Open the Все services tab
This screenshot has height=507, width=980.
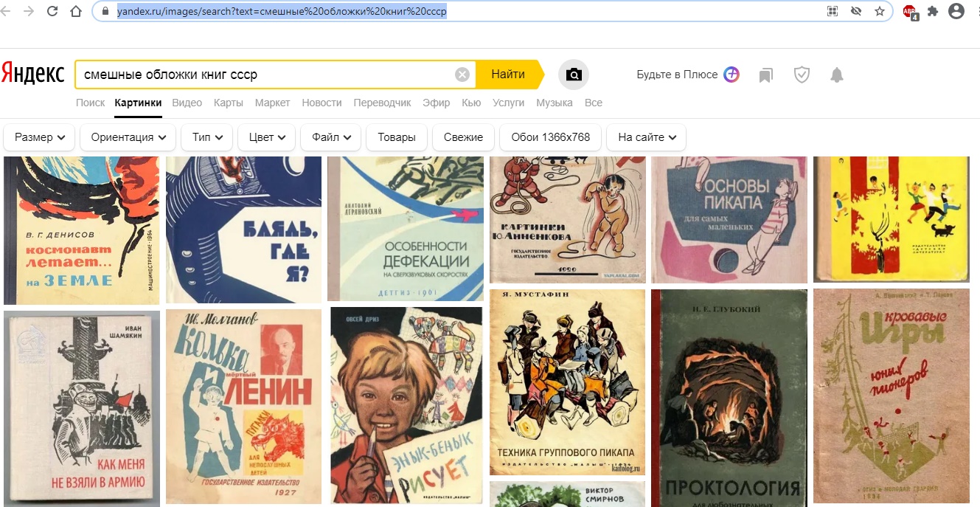(x=593, y=103)
